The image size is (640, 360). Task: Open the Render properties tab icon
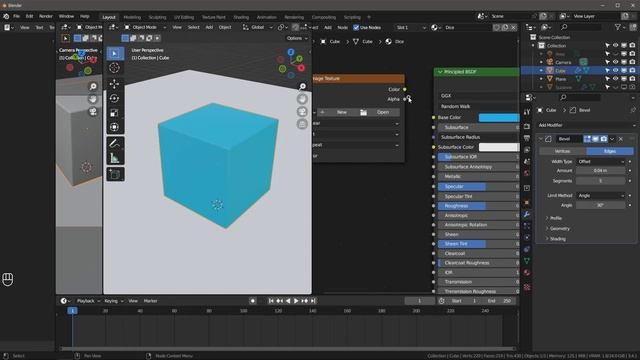[x=527, y=127]
